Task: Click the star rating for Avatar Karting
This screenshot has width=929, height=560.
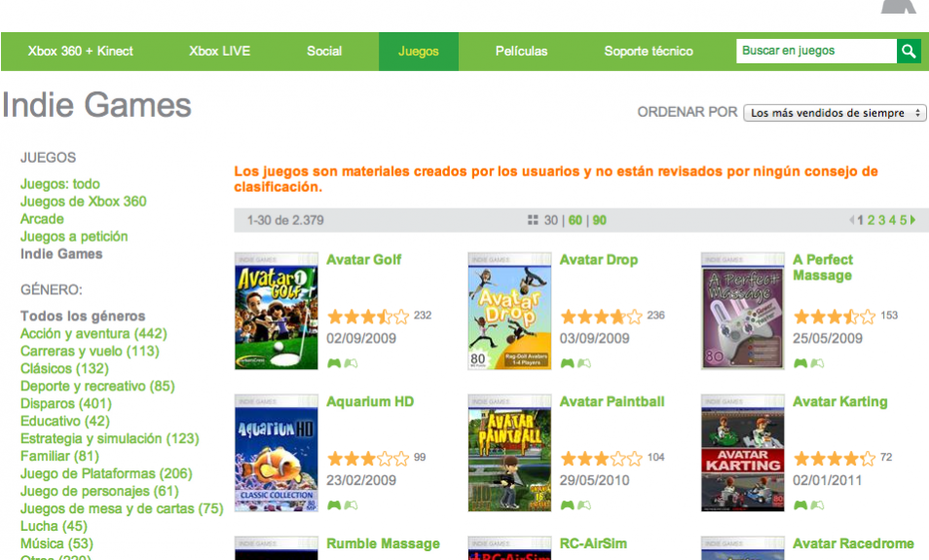Action: coord(835,458)
